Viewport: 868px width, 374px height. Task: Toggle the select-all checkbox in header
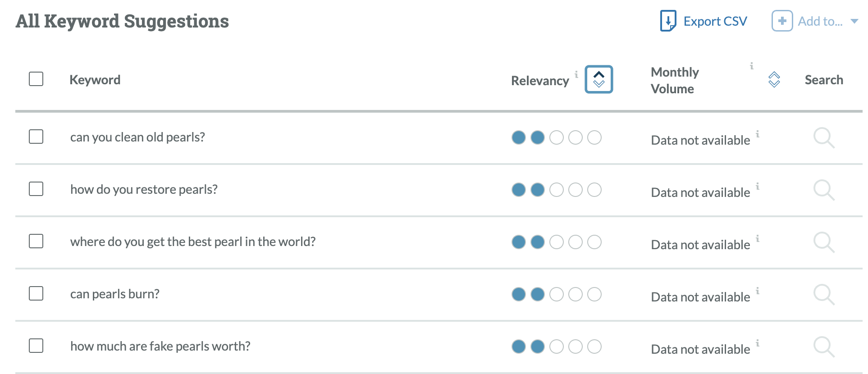tap(36, 79)
